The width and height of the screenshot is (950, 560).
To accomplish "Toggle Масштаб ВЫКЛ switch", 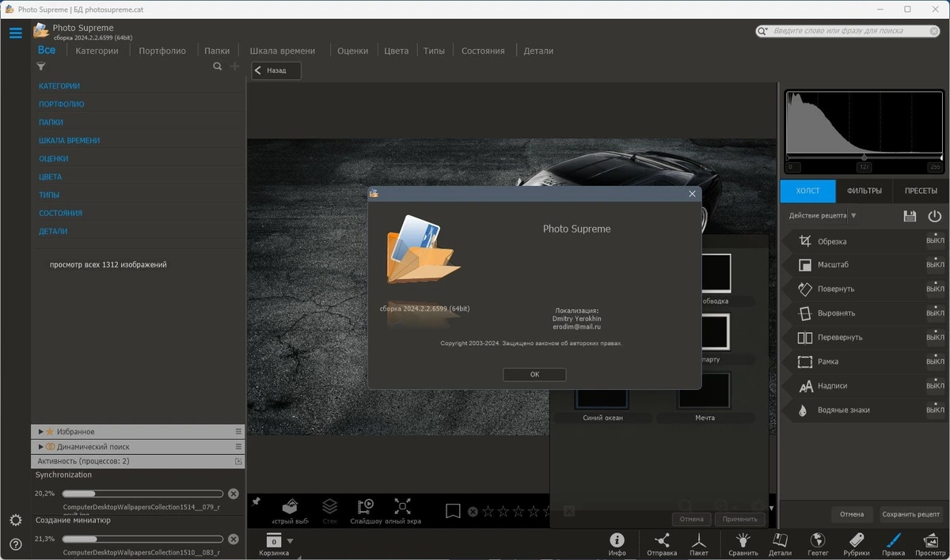I will (x=936, y=265).
